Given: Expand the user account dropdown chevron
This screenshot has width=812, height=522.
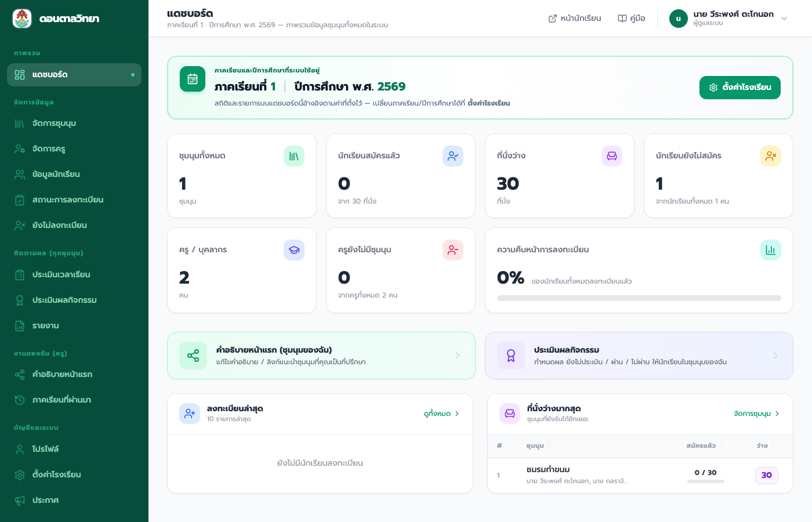Looking at the screenshot, I should (784, 19).
